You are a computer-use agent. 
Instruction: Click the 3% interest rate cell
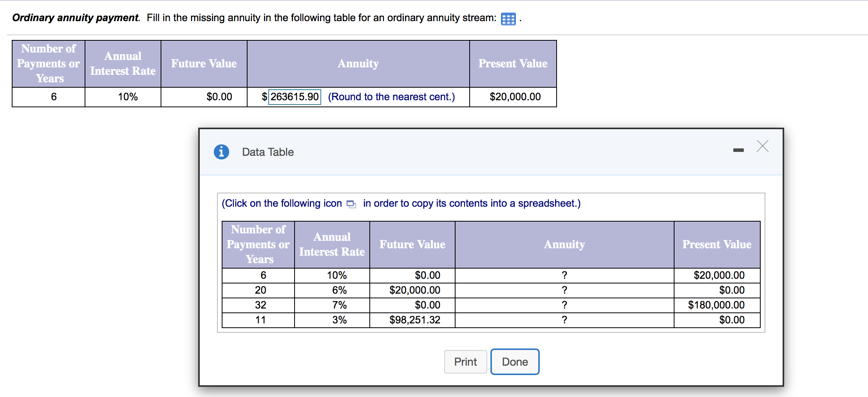(x=339, y=320)
